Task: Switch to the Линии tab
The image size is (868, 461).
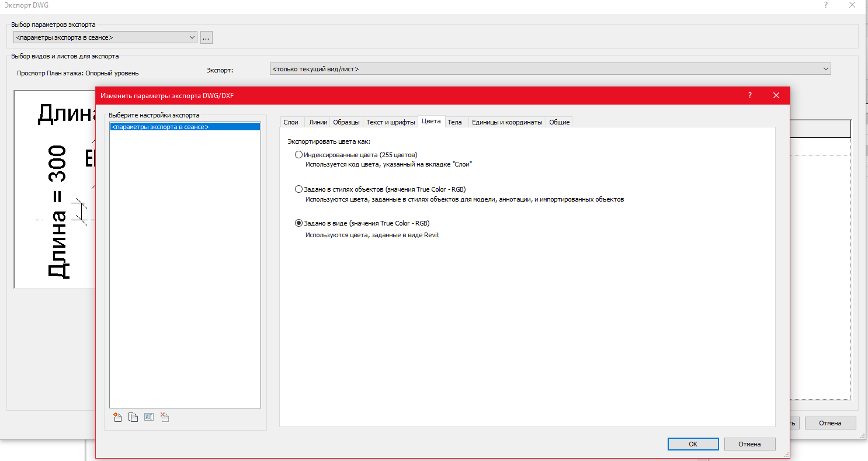Action: point(318,122)
